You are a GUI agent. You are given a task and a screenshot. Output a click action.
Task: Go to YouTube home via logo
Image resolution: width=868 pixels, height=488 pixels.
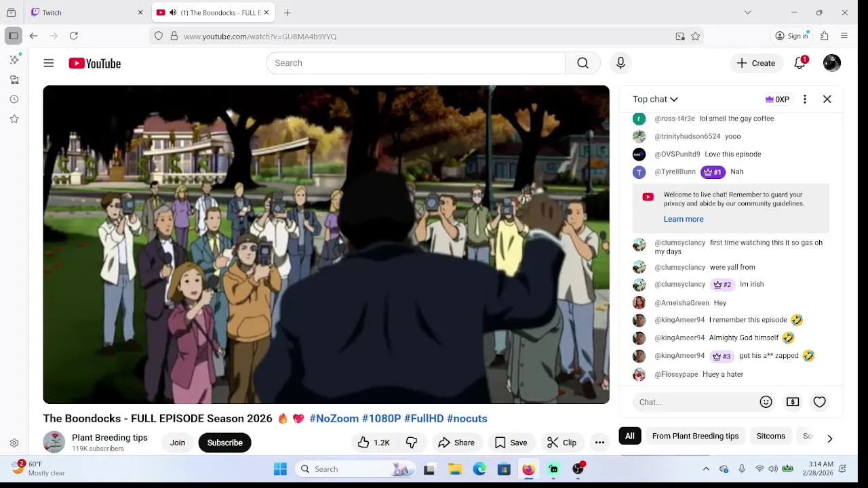(94, 63)
